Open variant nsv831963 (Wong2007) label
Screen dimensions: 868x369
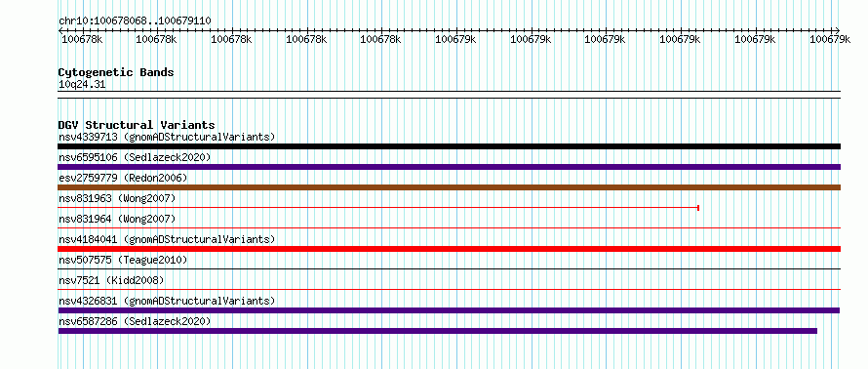tap(117, 198)
